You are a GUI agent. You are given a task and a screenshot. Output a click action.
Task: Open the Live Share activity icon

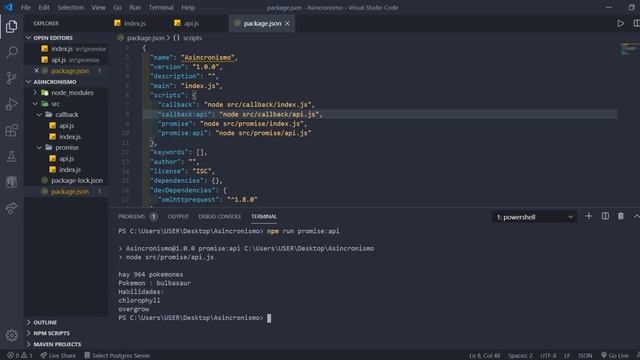coord(12,208)
